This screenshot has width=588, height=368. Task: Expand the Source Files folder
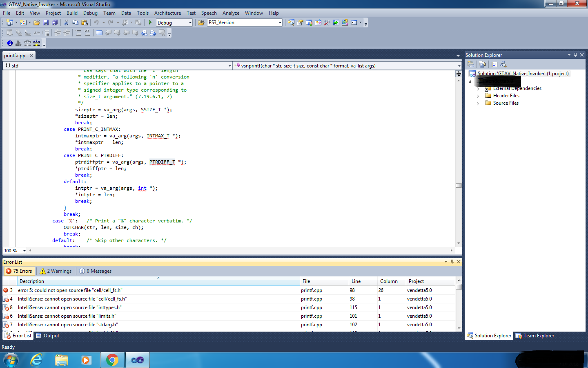pyautogui.click(x=478, y=103)
